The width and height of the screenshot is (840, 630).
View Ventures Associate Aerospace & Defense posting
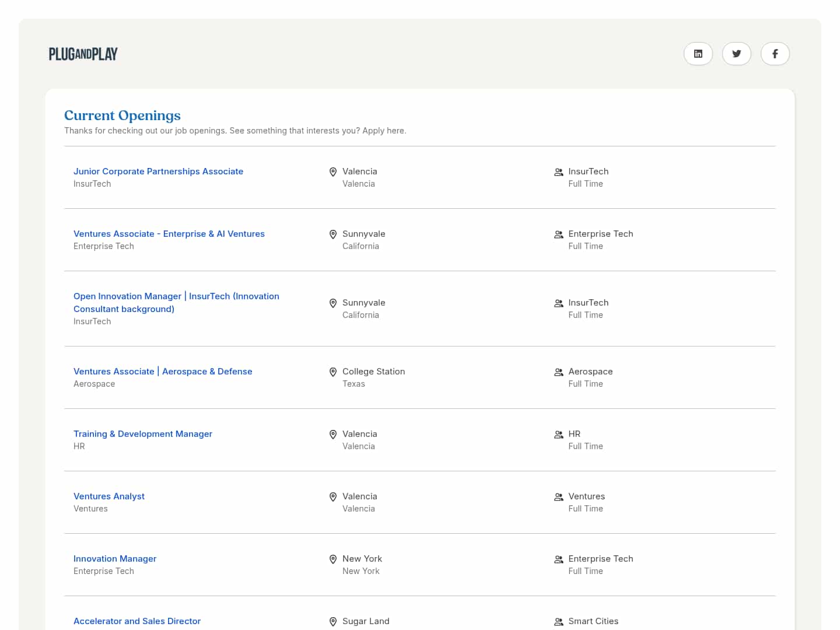pyautogui.click(x=163, y=372)
